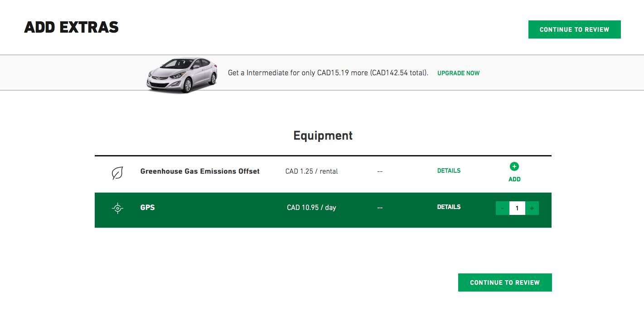
Task: Click the Greenhouse Gas Emissions Offset title
Action: tap(200, 171)
